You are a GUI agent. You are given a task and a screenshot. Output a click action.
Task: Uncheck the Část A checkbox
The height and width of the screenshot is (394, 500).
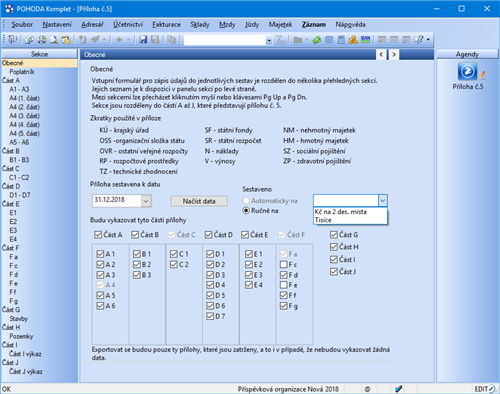point(98,235)
